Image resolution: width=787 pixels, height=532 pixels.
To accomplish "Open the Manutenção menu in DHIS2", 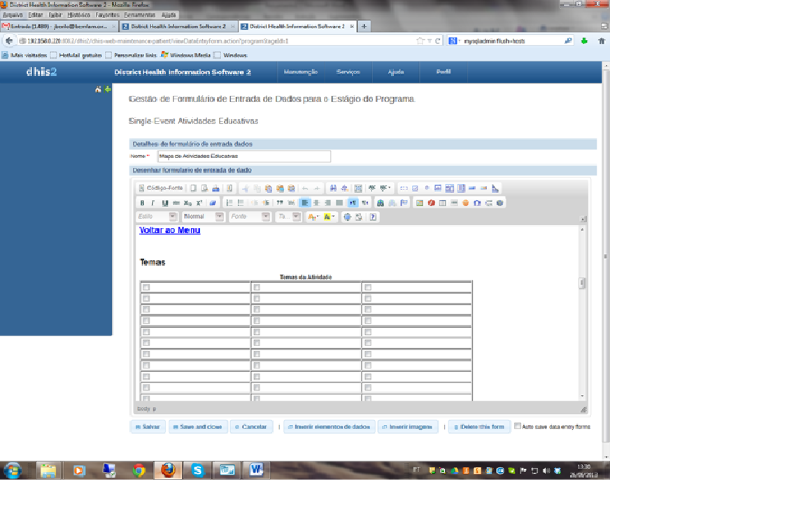I will pos(301,72).
